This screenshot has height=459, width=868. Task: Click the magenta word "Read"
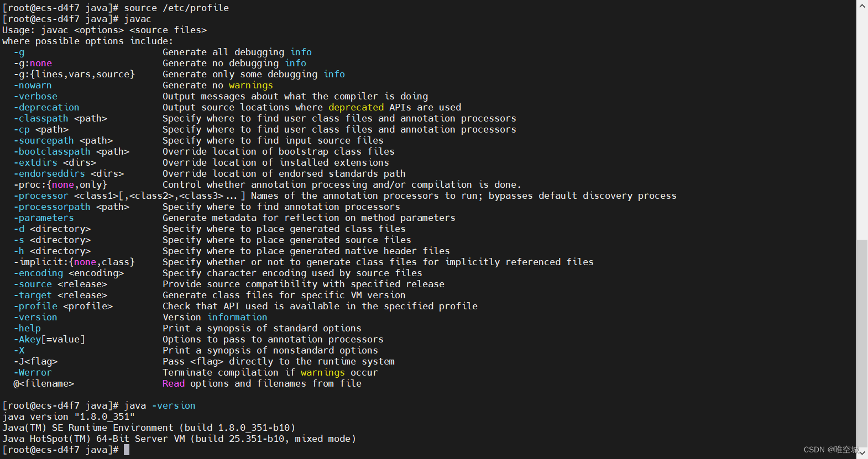(174, 383)
